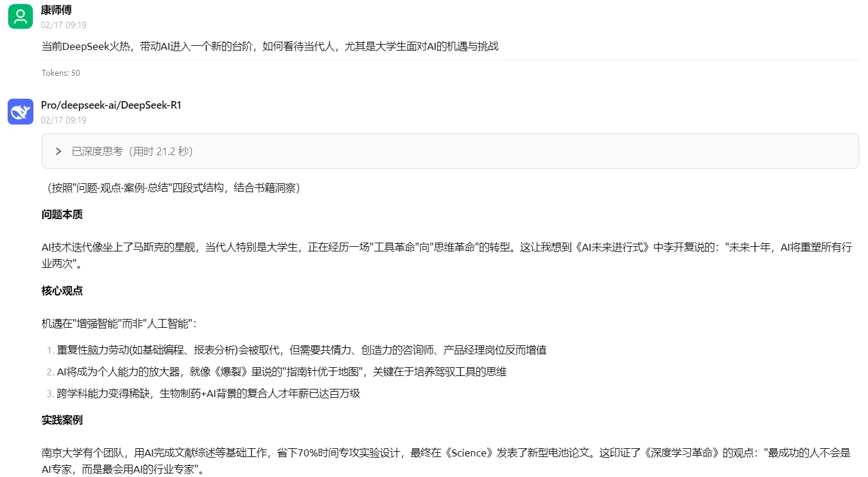Click list item 3 about 跨学科能力变得稀缺
Screen dimensions: 868x477
(208, 394)
